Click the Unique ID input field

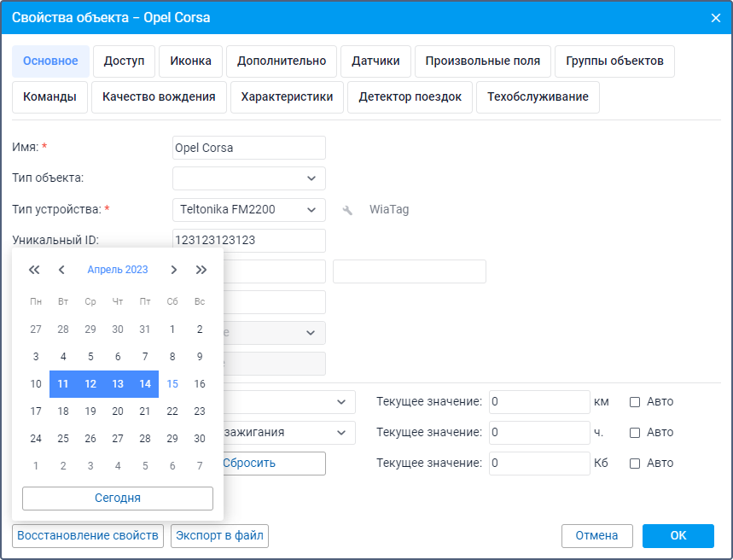pos(248,241)
